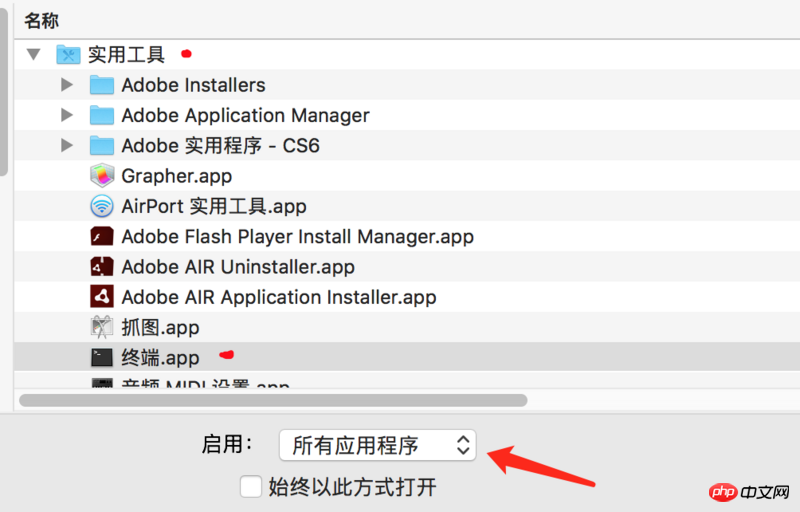The height and width of the screenshot is (512, 800).
Task: Click the horizontal scrollbar under the file list
Action: (x=273, y=400)
